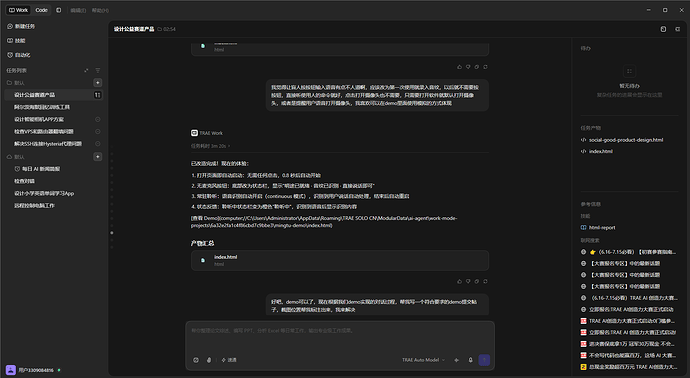Toggle the sidebar panel icon beside Code

[59, 10]
